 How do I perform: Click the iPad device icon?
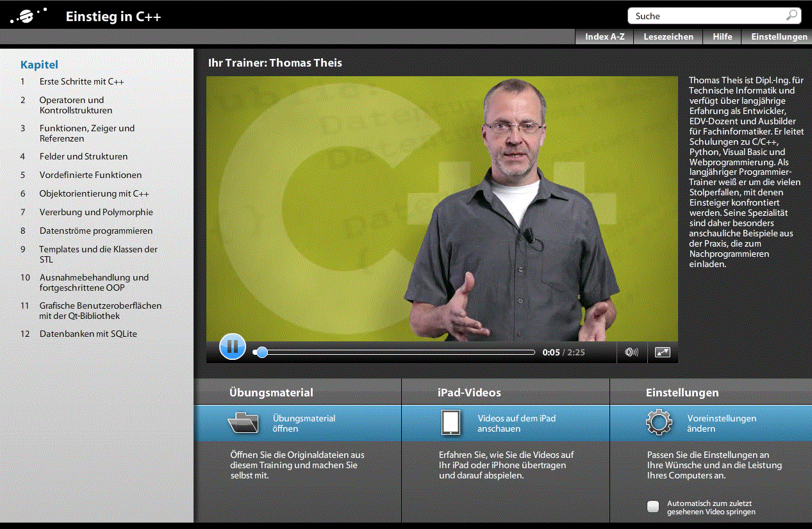pyautogui.click(x=451, y=423)
